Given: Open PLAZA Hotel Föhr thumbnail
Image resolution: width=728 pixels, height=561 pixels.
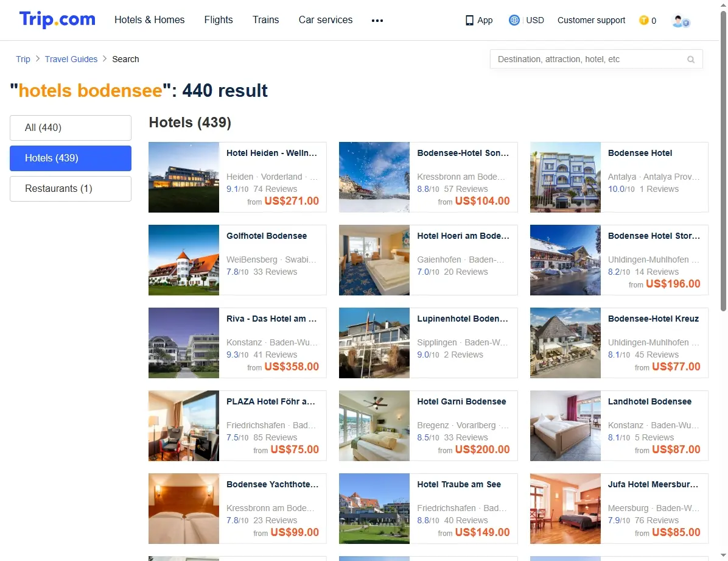Looking at the screenshot, I should click(184, 425).
